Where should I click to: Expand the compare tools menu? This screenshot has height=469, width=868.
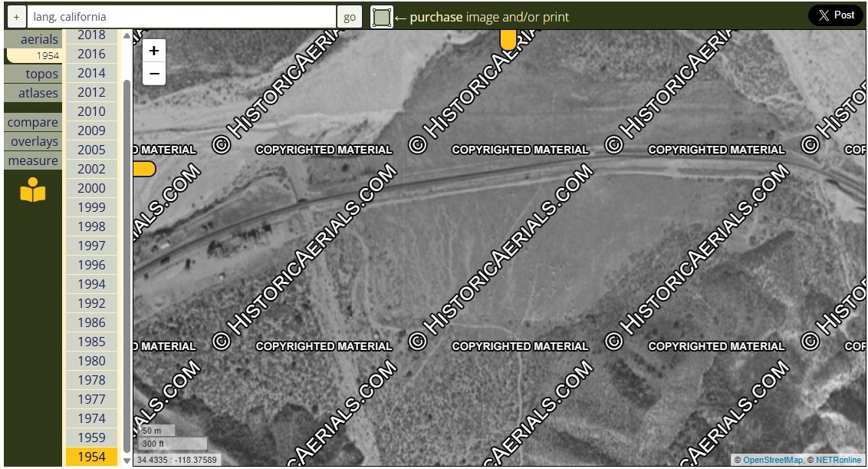pyautogui.click(x=33, y=122)
